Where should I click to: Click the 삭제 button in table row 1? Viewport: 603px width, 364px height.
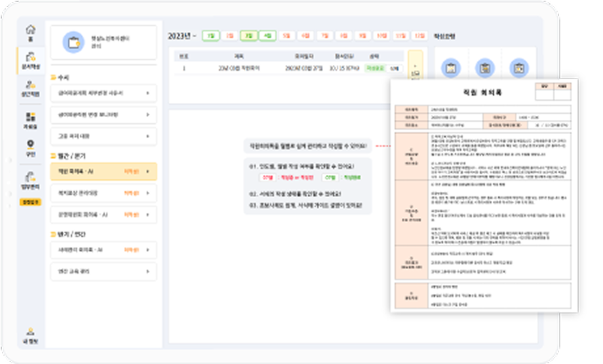click(x=394, y=67)
